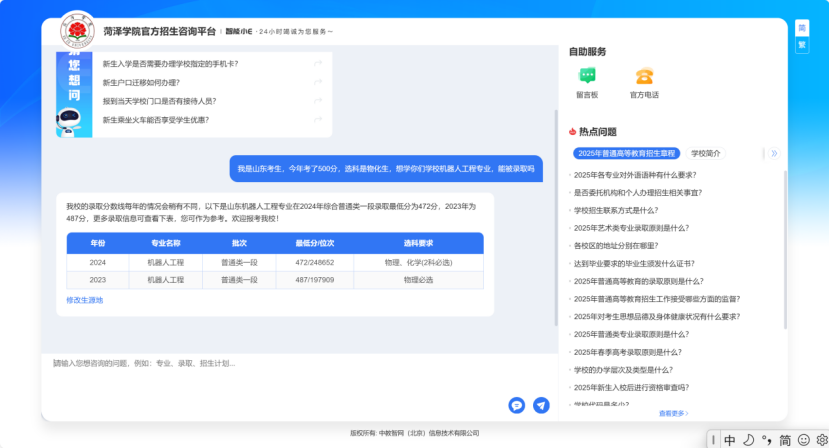Click the 物理、化学(2科必选) cell
Screen dimensions: 829x448
tap(418, 262)
